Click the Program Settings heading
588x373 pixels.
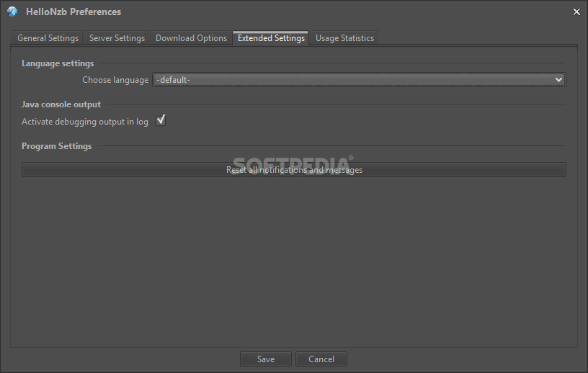coord(57,146)
